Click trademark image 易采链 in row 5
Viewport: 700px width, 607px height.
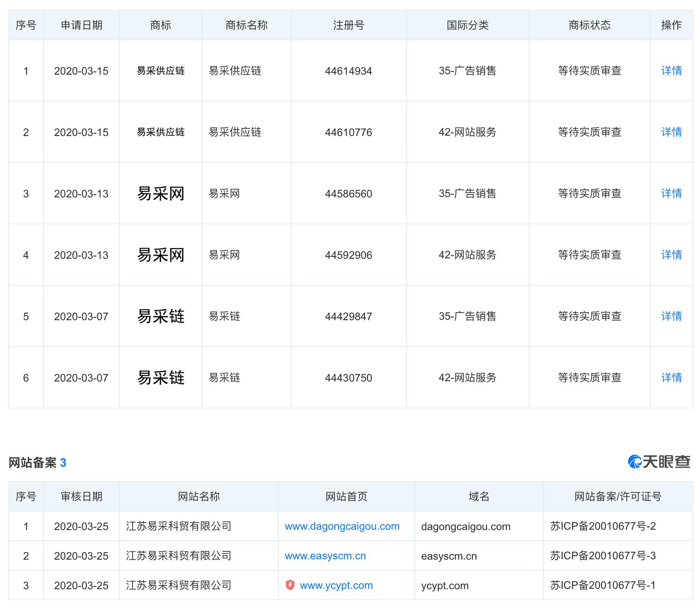(161, 316)
